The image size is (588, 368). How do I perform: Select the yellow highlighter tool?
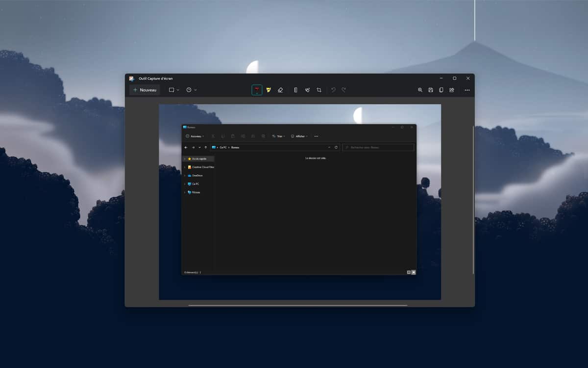(x=269, y=90)
